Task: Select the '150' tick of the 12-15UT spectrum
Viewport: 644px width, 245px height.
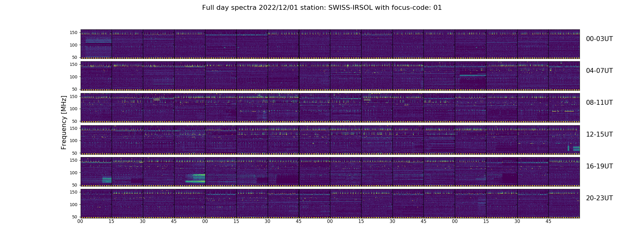Action: coord(74,128)
